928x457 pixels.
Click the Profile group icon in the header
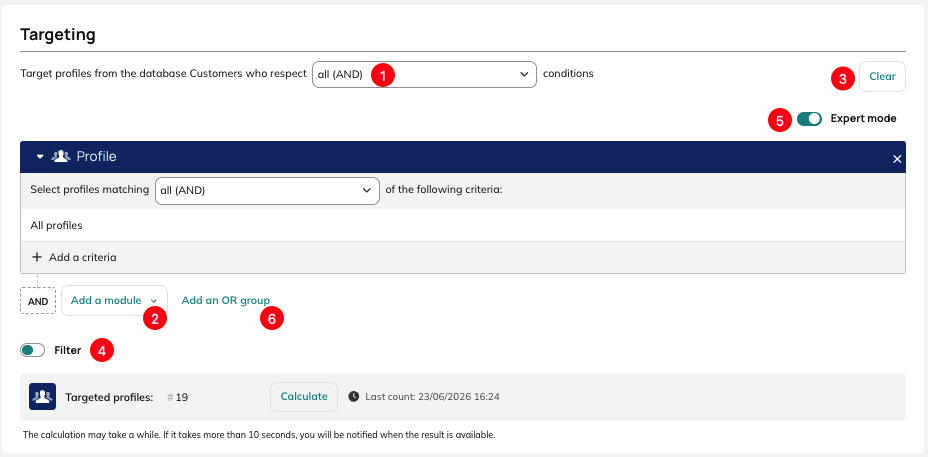pyautogui.click(x=61, y=157)
